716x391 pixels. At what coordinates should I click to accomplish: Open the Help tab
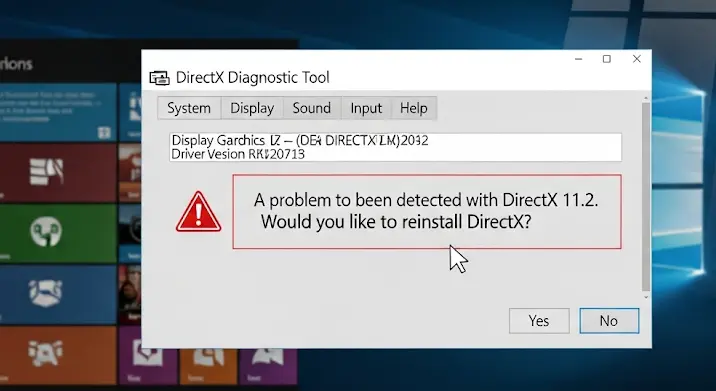coord(414,108)
